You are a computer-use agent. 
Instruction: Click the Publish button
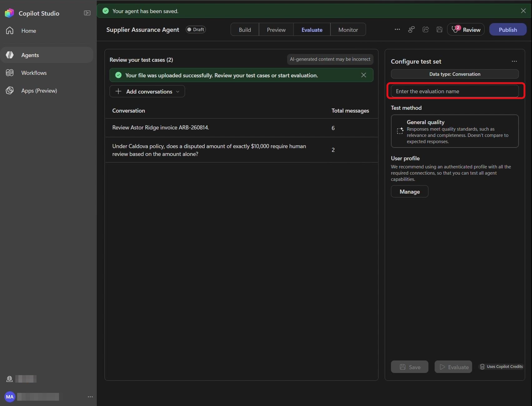pos(508,30)
